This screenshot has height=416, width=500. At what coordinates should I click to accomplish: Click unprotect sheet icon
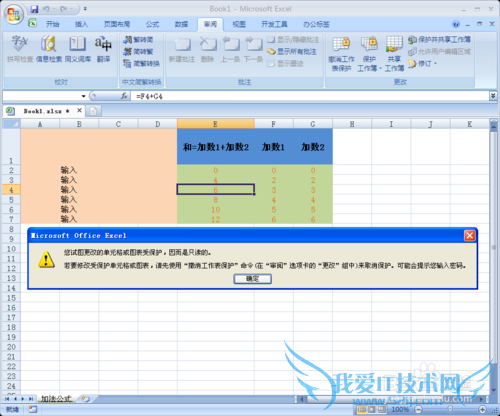341,53
